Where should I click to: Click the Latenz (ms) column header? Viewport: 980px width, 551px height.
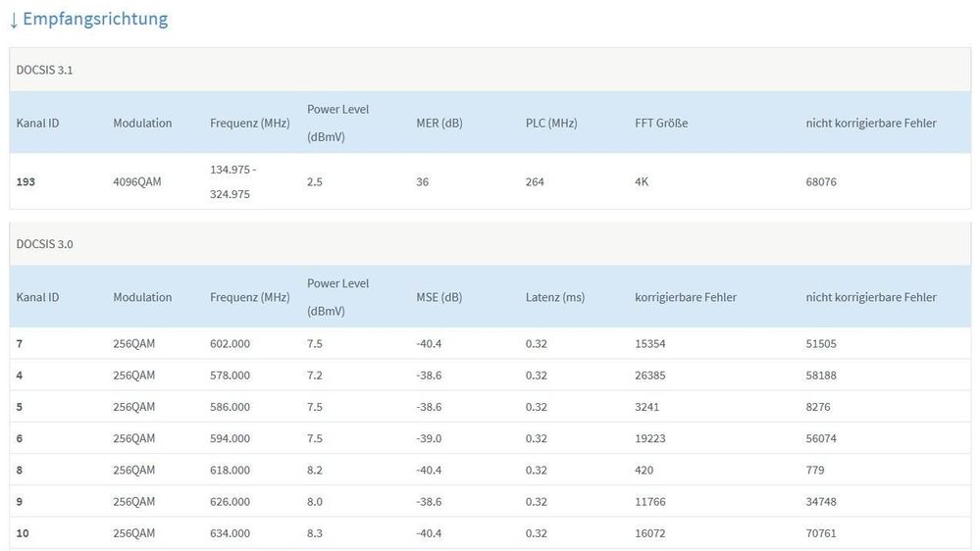tap(554, 297)
